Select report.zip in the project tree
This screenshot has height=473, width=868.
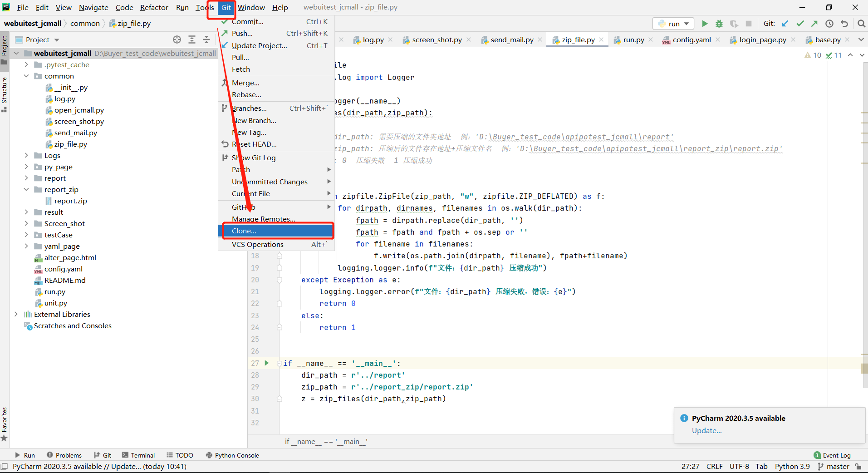point(70,201)
